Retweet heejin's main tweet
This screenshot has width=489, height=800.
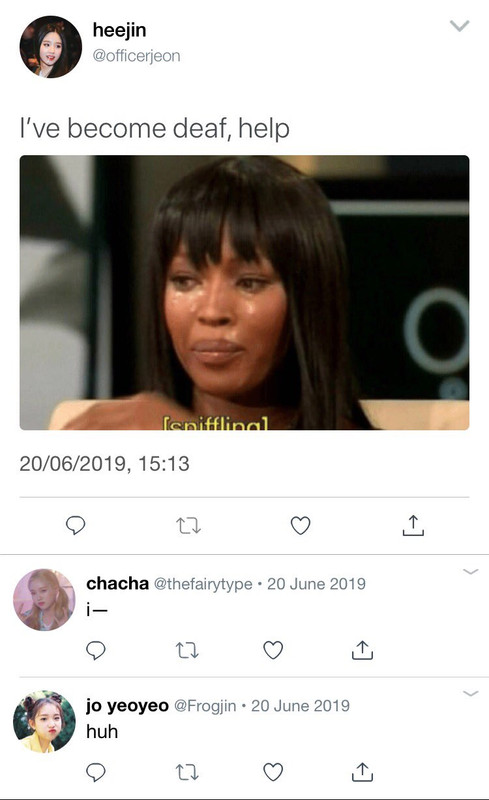[x=188, y=526]
